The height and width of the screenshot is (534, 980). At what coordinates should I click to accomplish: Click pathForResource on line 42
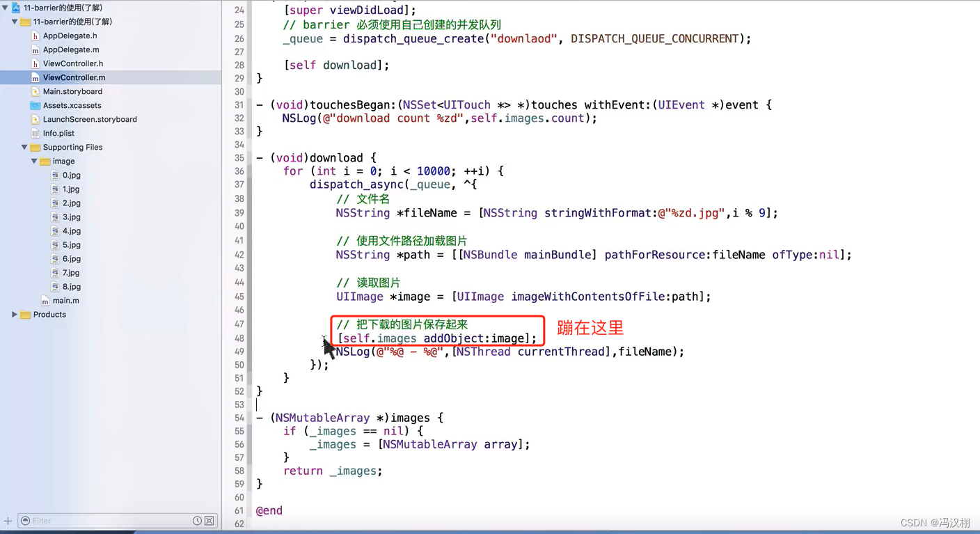657,254
